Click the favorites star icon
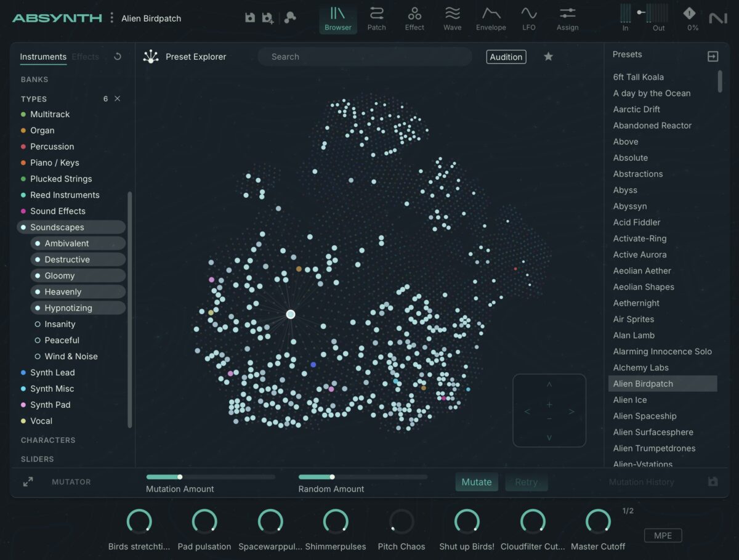The height and width of the screenshot is (560, 739). pyautogui.click(x=548, y=57)
